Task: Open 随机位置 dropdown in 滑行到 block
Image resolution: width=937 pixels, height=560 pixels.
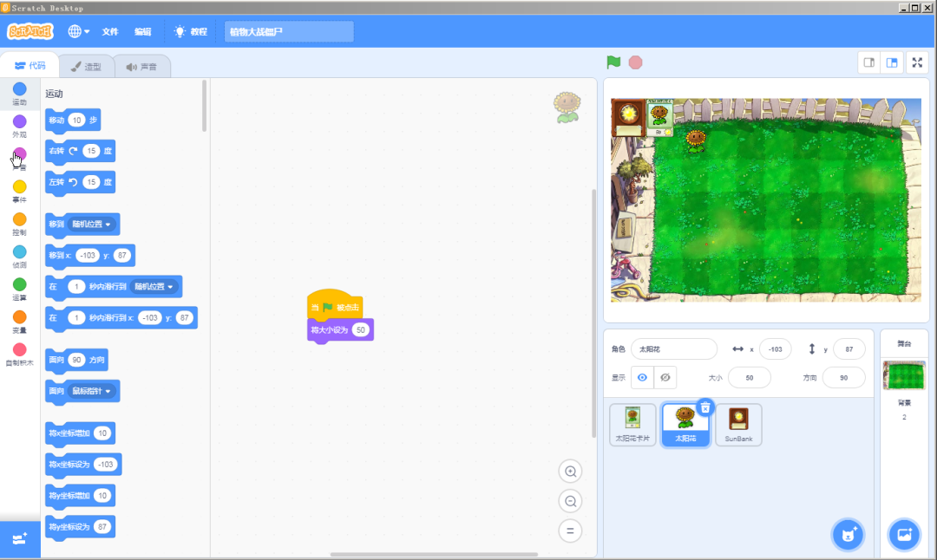Action: (154, 287)
